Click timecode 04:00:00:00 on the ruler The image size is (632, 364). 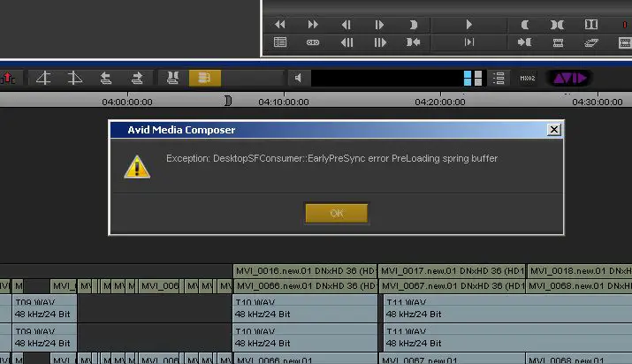pyautogui.click(x=127, y=102)
